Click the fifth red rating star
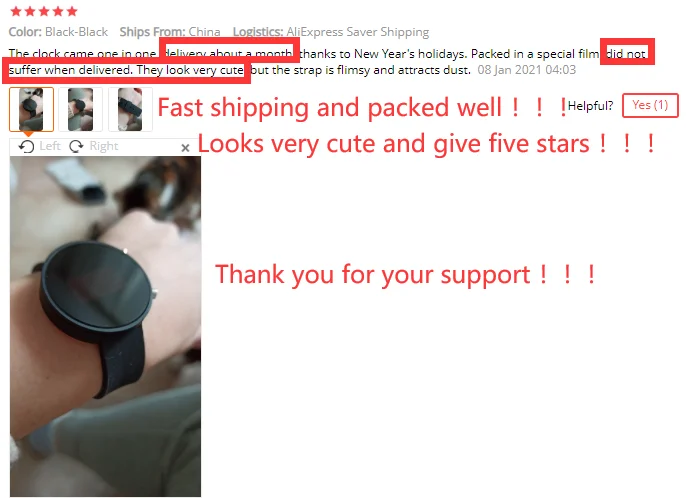Viewport: 686px width, 498px height. 72,11
